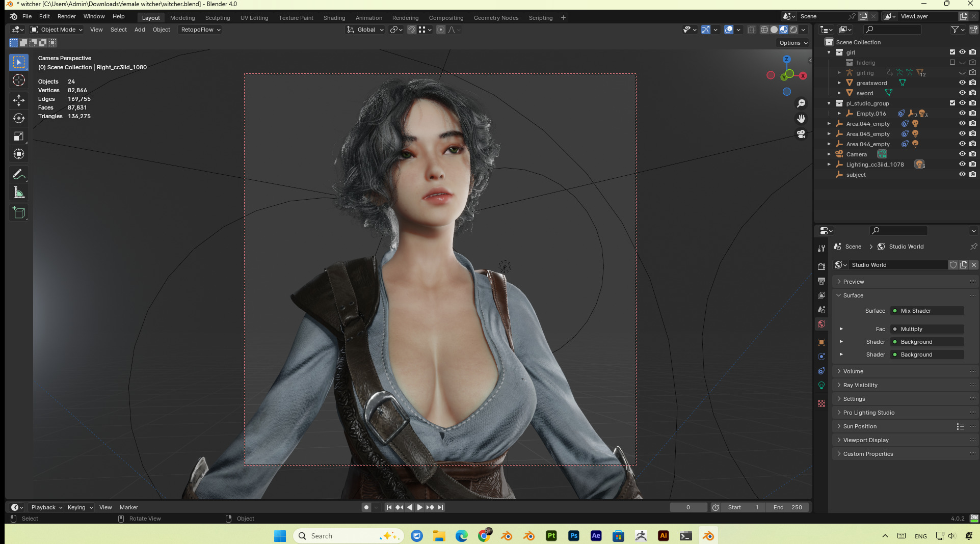Open the Render menu
Image resolution: width=980 pixels, height=544 pixels.
[66, 16]
